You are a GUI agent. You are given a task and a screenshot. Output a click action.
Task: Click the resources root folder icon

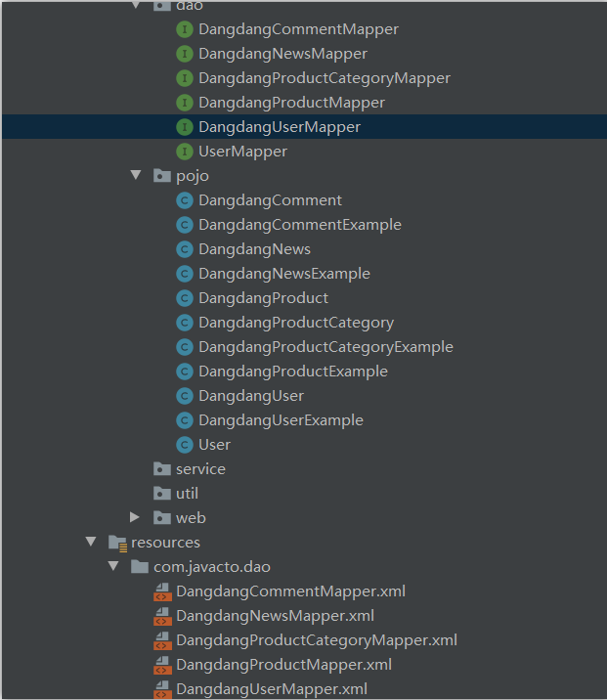point(118,544)
